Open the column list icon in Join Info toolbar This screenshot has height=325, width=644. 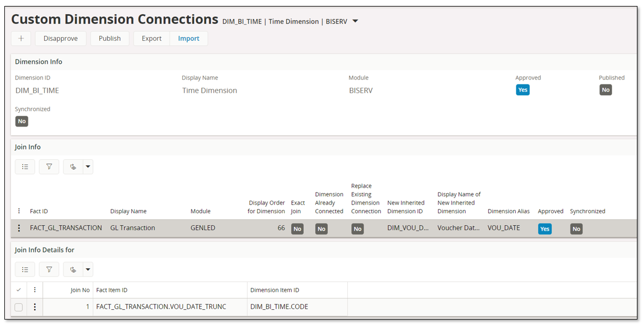click(25, 166)
